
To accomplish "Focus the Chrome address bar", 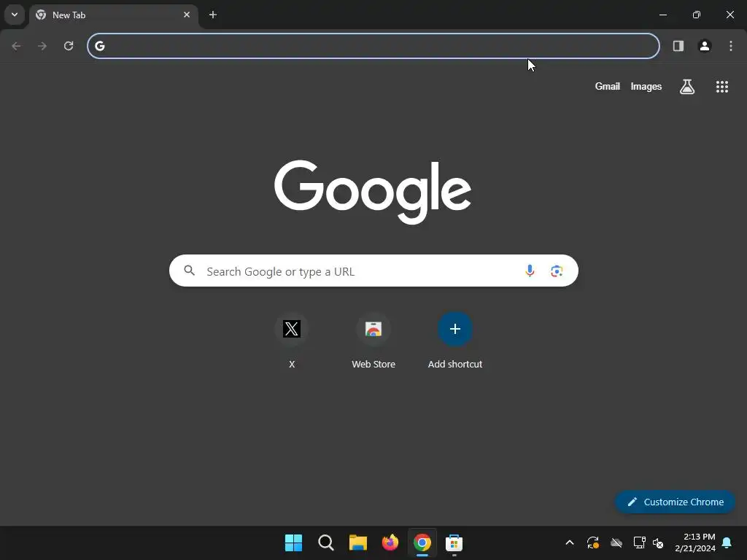I will point(373,46).
